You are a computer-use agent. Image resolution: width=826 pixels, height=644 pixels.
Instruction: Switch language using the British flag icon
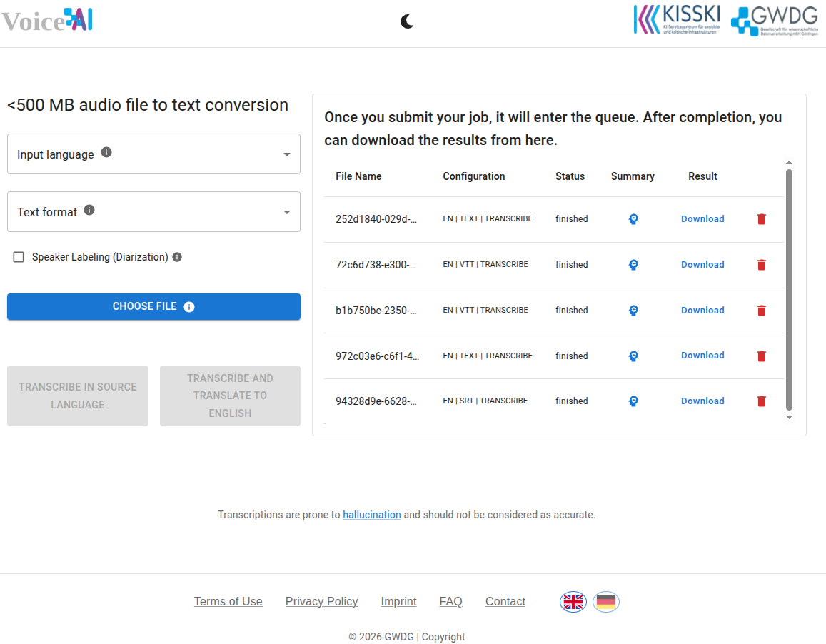pos(573,601)
